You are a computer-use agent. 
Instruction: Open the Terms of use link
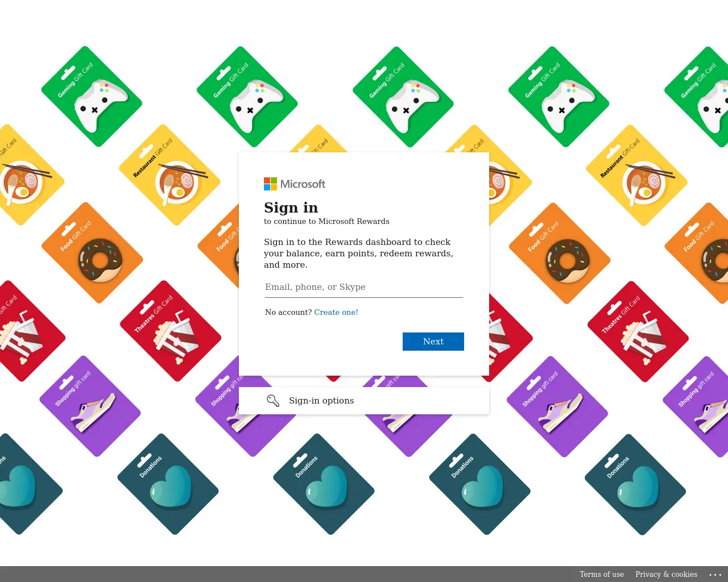tap(602, 574)
